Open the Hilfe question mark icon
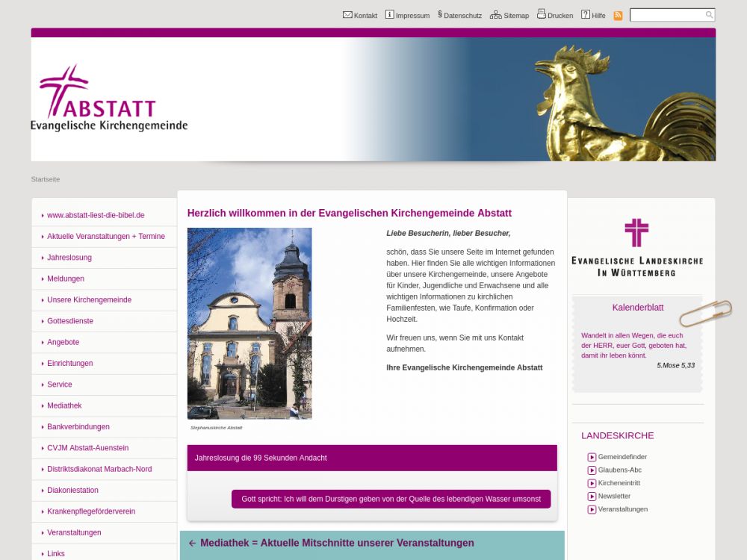 pyautogui.click(x=586, y=14)
